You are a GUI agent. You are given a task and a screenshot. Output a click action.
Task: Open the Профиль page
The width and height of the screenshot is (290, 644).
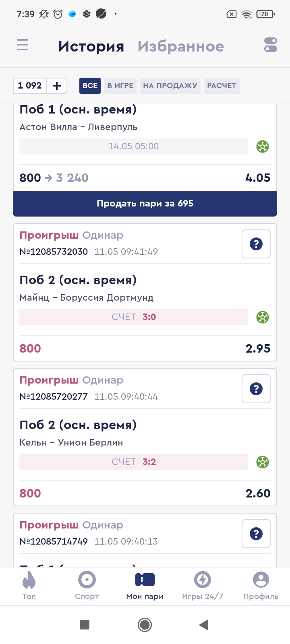261,585
